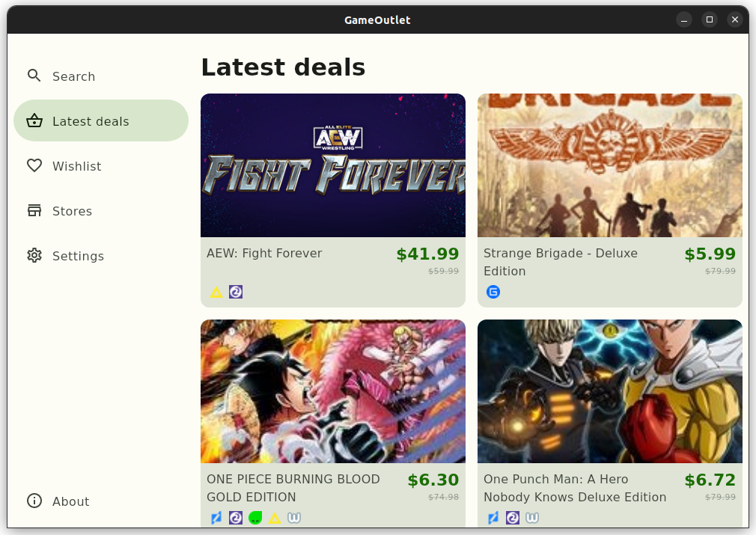Maximize the GameOutlet window
The image size is (756, 535).
710,19
